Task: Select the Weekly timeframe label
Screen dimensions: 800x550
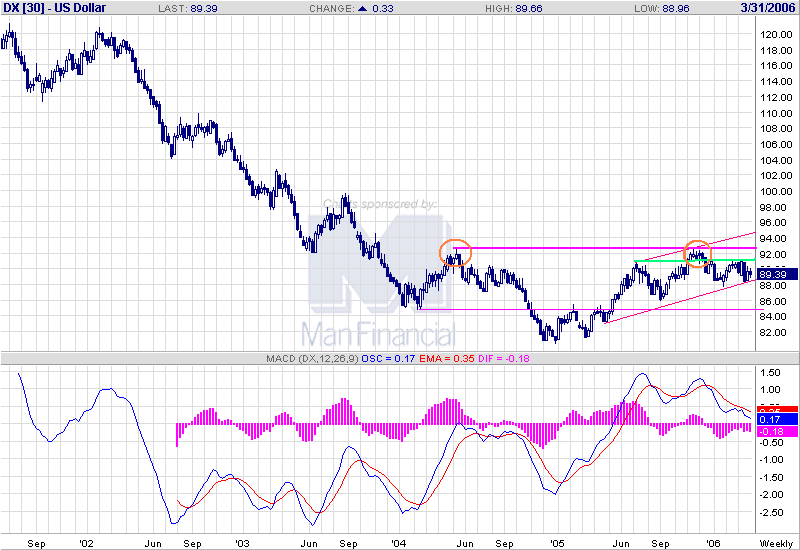Action: point(776,544)
